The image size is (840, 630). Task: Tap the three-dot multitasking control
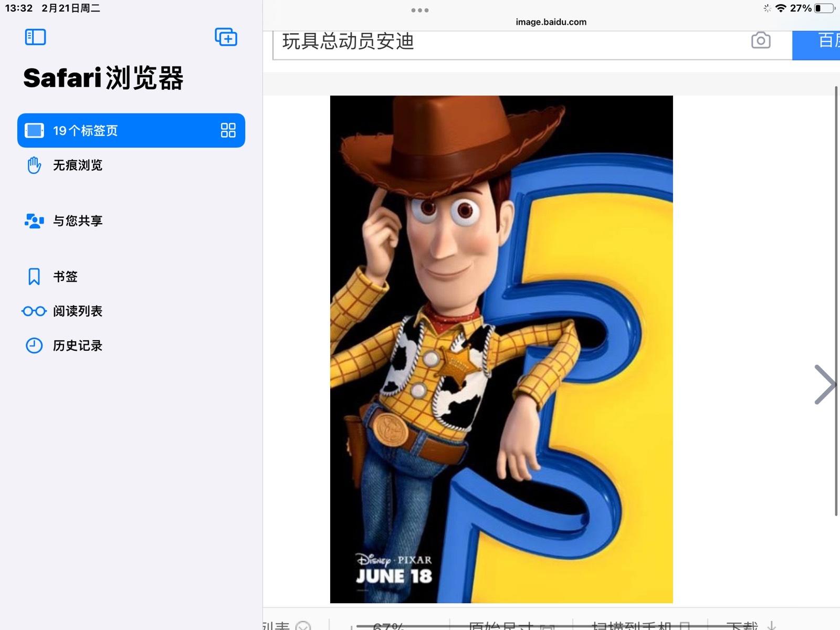[x=420, y=10]
